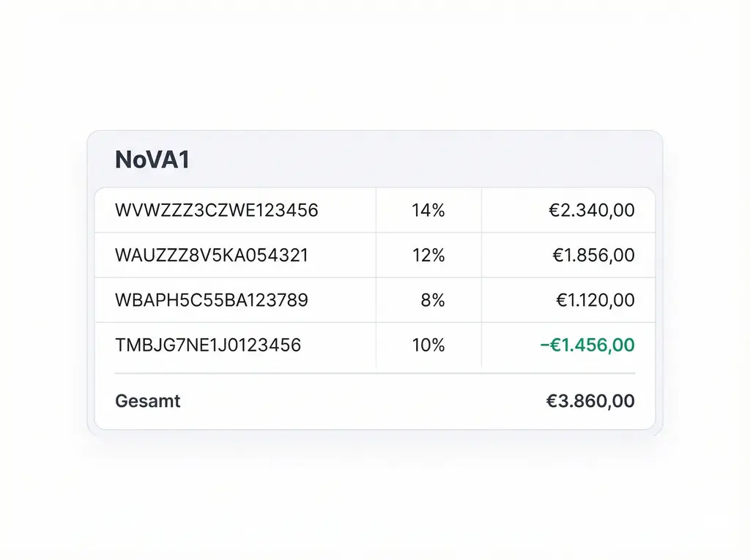Select VIN WVWZZZ3CZWE123456
This screenshot has height=560, width=750.
point(217,211)
